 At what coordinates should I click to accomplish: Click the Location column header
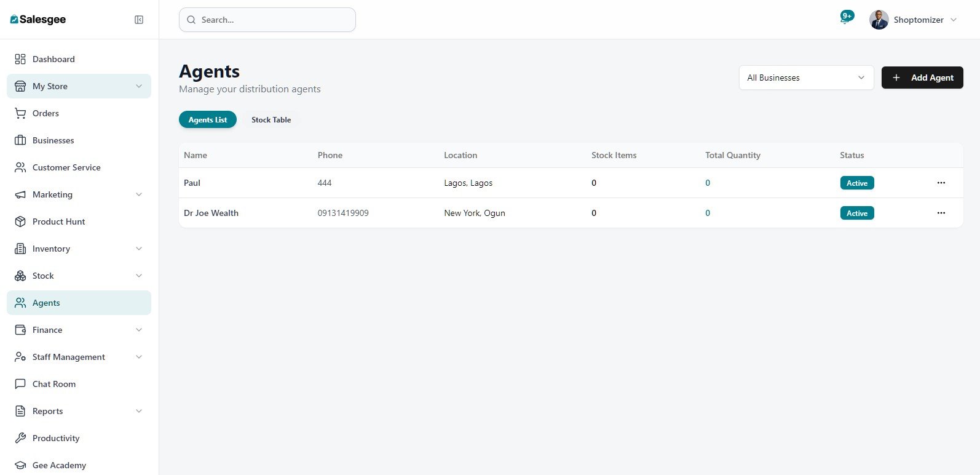tap(460, 155)
